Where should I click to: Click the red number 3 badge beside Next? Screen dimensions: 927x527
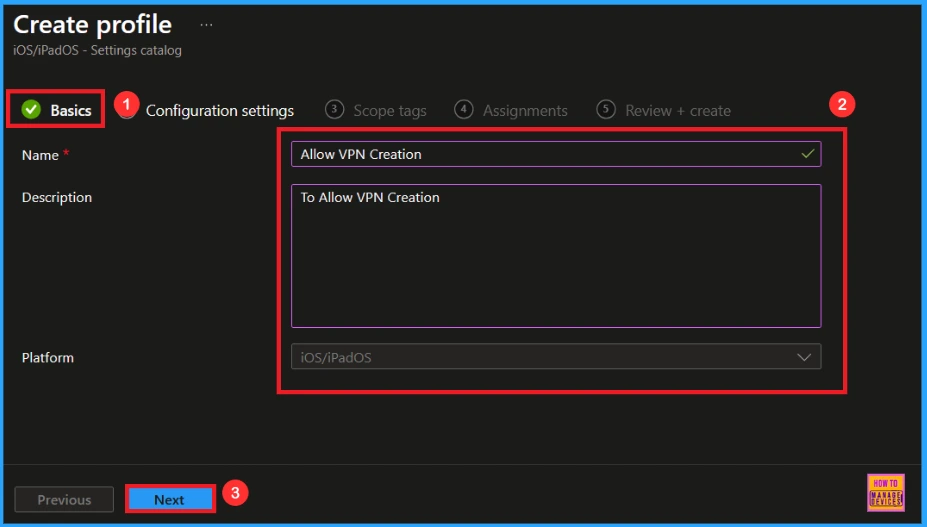234,493
